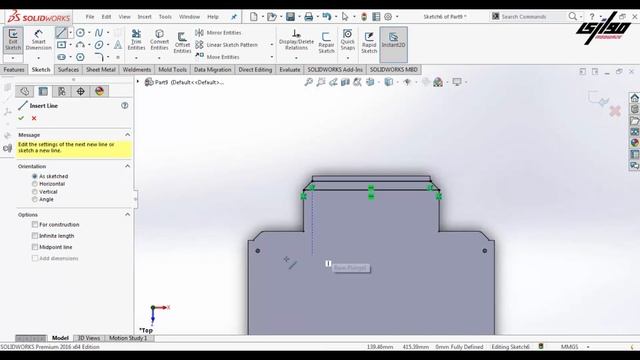
Task: Click the Print icon
Action: click(x=309, y=17)
